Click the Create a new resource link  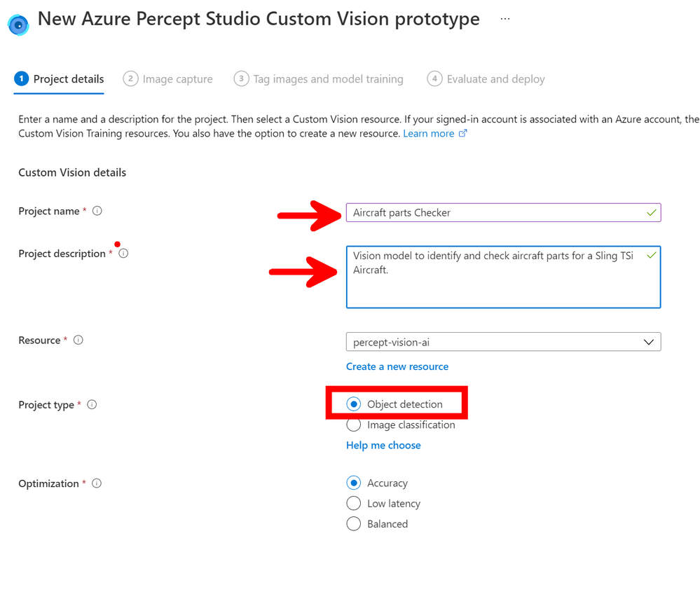(397, 366)
